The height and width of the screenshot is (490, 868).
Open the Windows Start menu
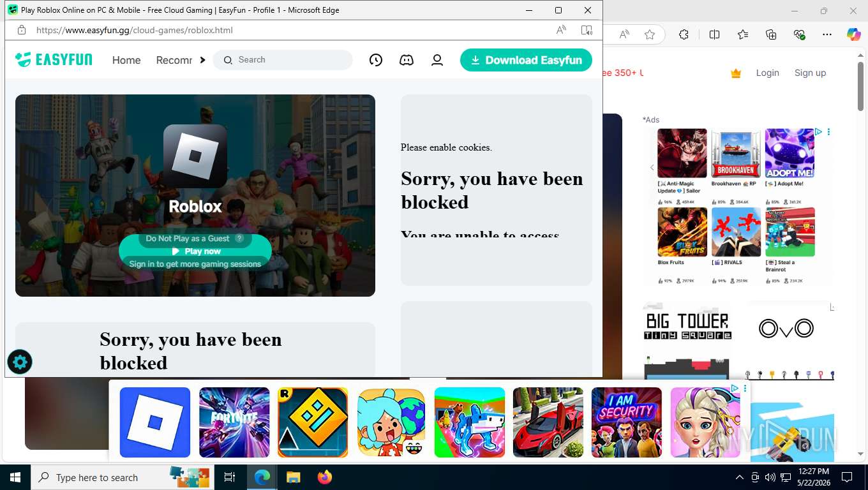pos(15,477)
